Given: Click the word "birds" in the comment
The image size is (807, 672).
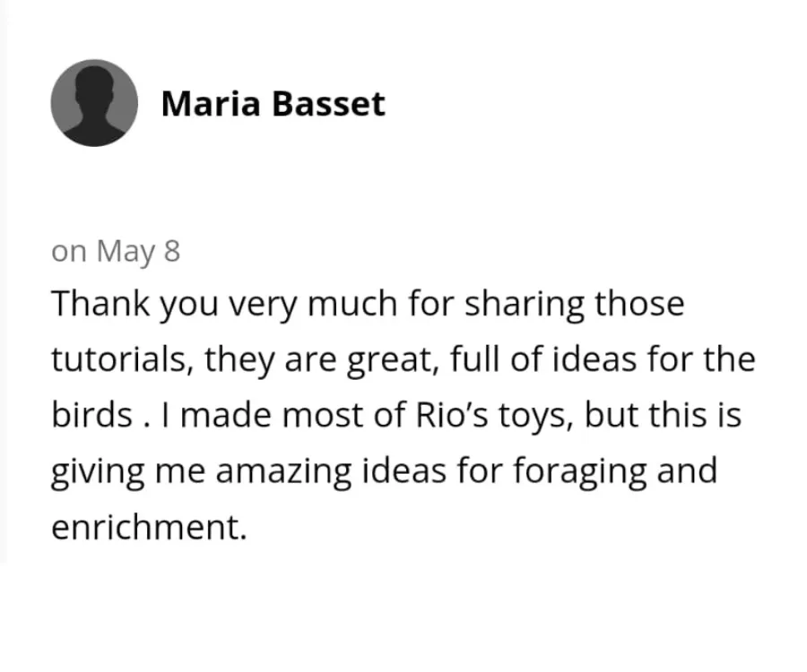Looking at the screenshot, I should [88, 416].
